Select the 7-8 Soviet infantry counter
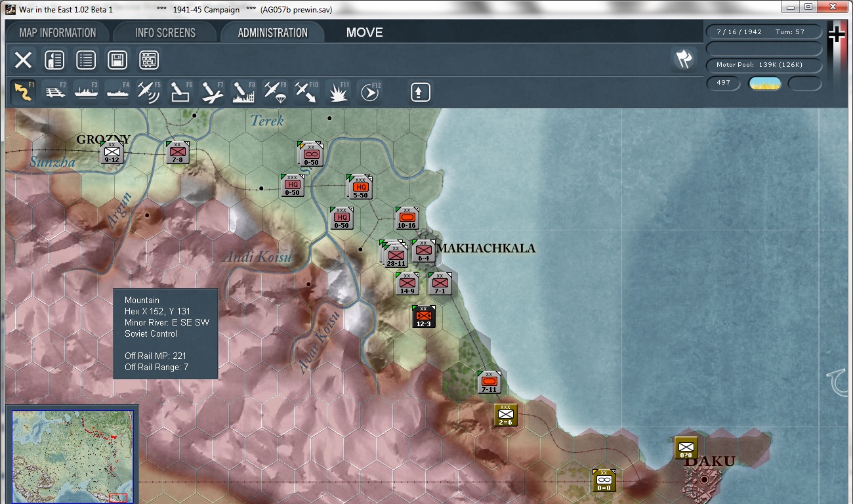Viewport: 853px width, 504px height. coord(177,152)
